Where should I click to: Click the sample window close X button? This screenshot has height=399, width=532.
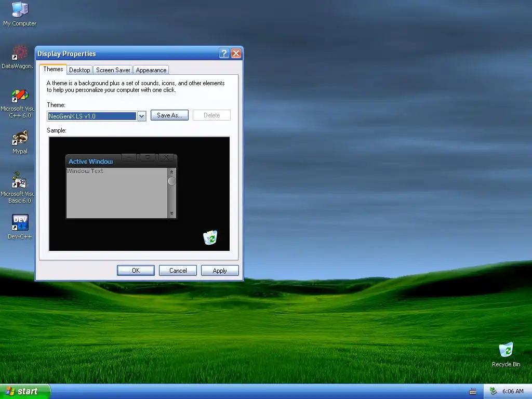click(x=166, y=157)
